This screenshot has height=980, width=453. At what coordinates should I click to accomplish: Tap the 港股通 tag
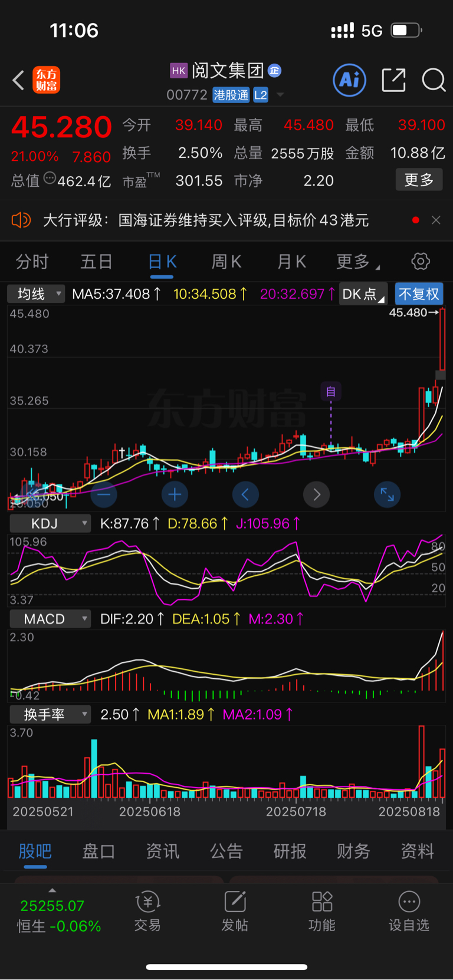[x=231, y=95]
